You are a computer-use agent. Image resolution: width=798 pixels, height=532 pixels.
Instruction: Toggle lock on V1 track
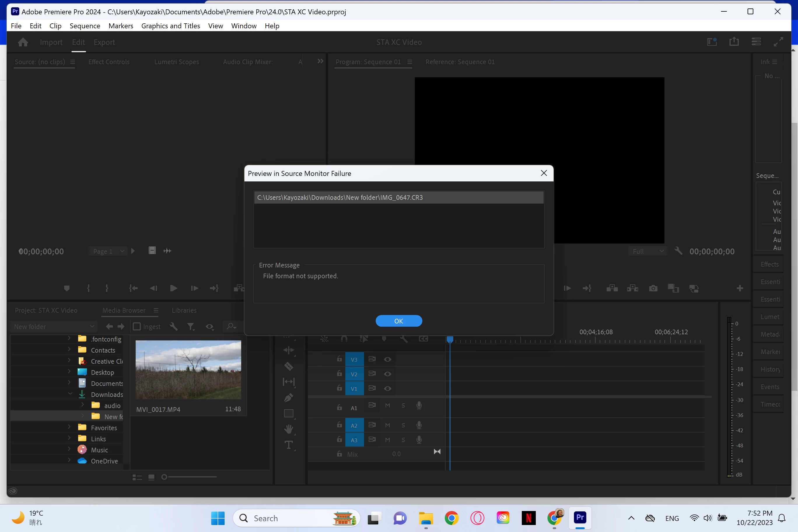[339, 388]
